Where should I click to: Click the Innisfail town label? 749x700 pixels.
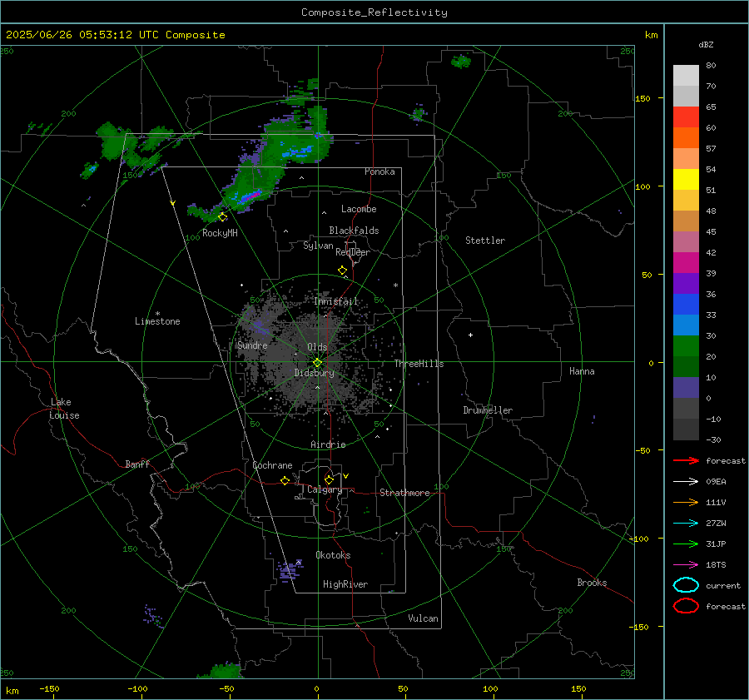tap(336, 301)
